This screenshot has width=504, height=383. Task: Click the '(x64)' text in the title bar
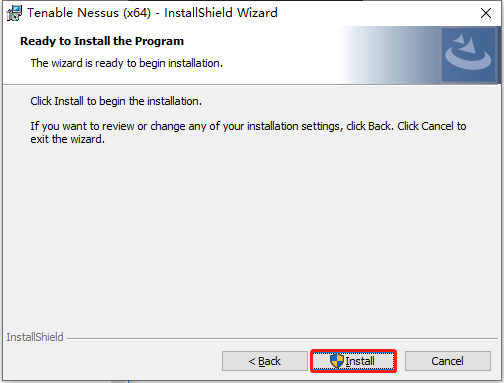pos(137,13)
